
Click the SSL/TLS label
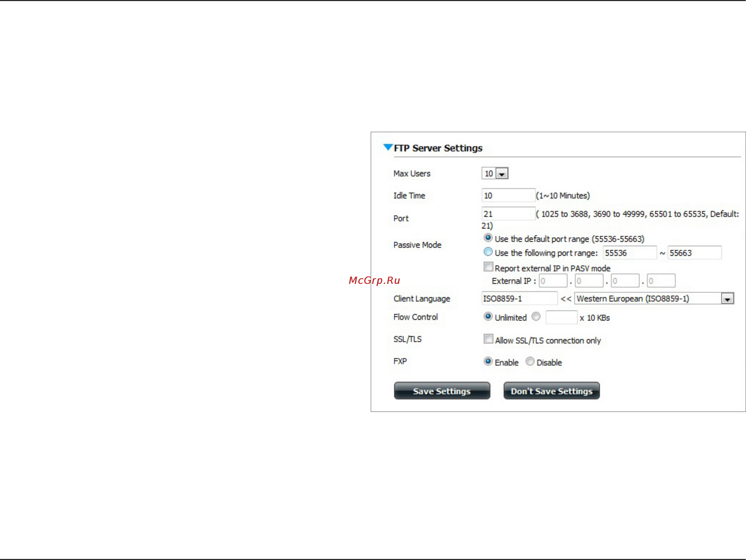pos(407,339)
